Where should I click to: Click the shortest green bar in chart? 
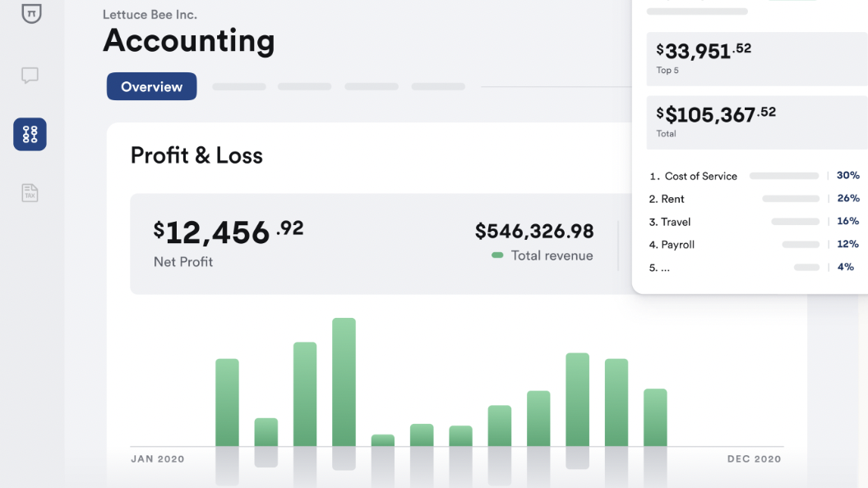383,440
